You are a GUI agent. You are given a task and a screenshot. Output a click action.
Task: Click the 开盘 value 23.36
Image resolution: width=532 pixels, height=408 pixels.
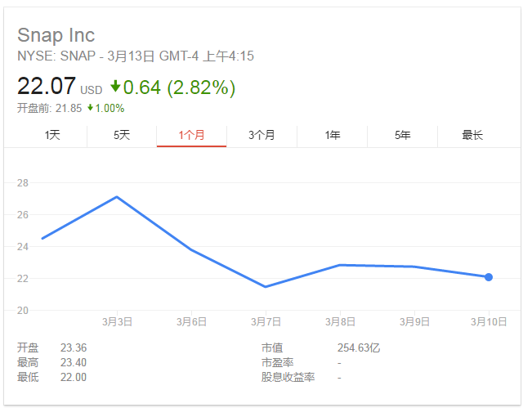(74, 347)
